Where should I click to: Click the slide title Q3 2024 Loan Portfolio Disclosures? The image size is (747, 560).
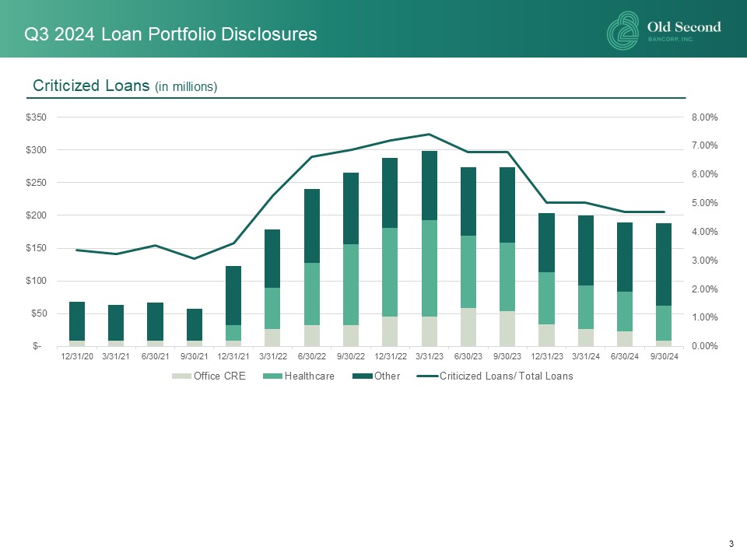pos(170,34)
